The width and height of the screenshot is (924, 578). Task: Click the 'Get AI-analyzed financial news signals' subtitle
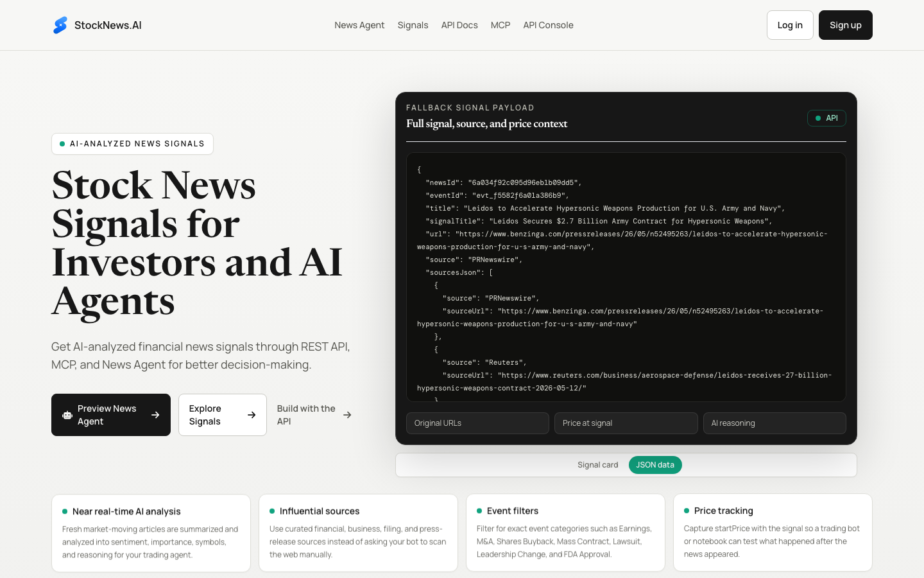201,356
